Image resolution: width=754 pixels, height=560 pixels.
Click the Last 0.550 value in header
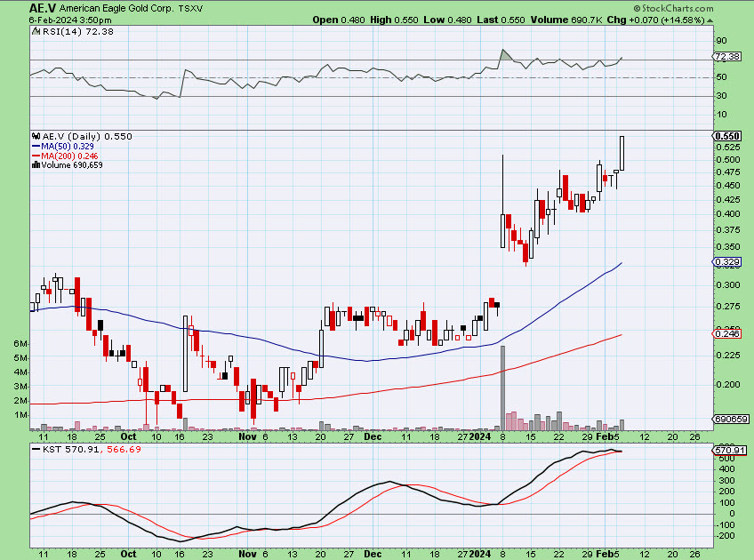(501, 20)
